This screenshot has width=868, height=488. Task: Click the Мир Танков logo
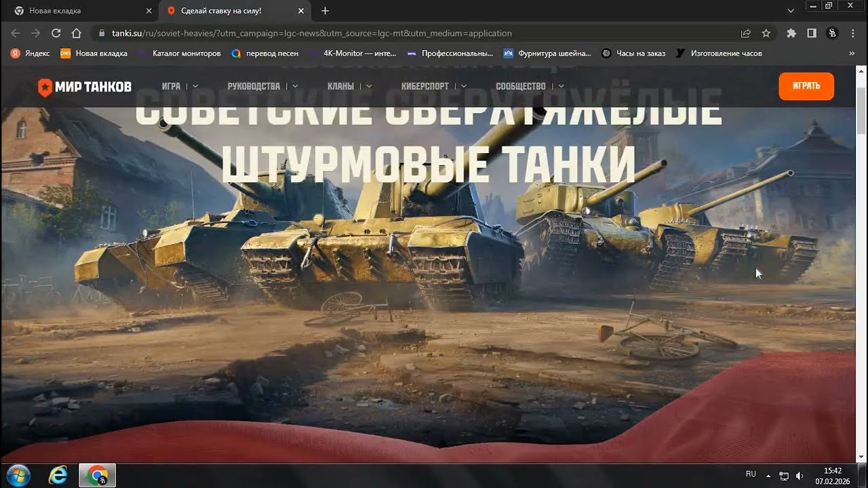[85, 87]
